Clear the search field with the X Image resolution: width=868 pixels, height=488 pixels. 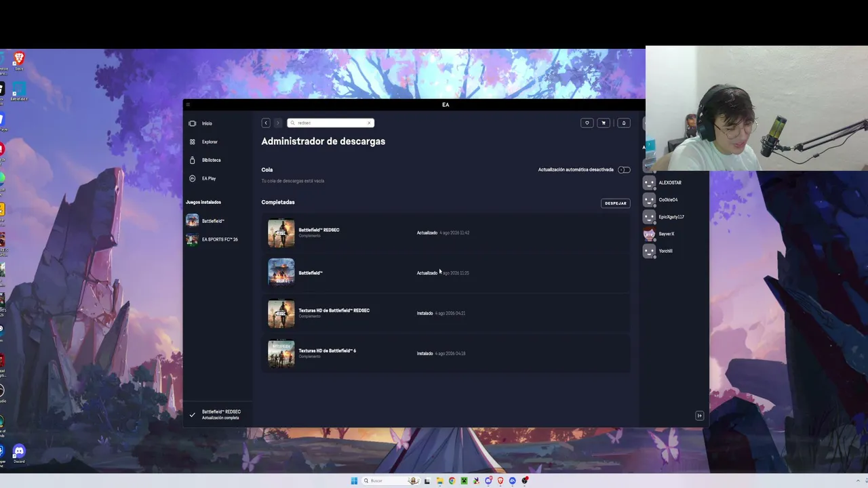pos(369,123)
